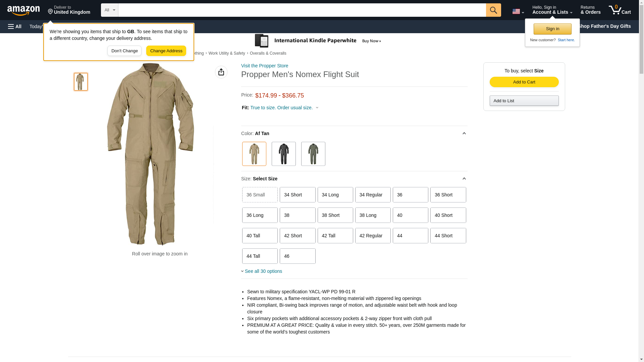Select size 34 Short
Image resolution: width=644 pixels, height=362 pixels.
click(297, 195)
